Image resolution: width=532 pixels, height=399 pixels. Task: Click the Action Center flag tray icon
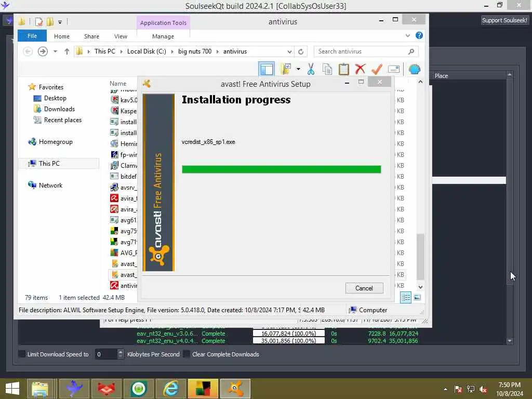coord(458,390)
